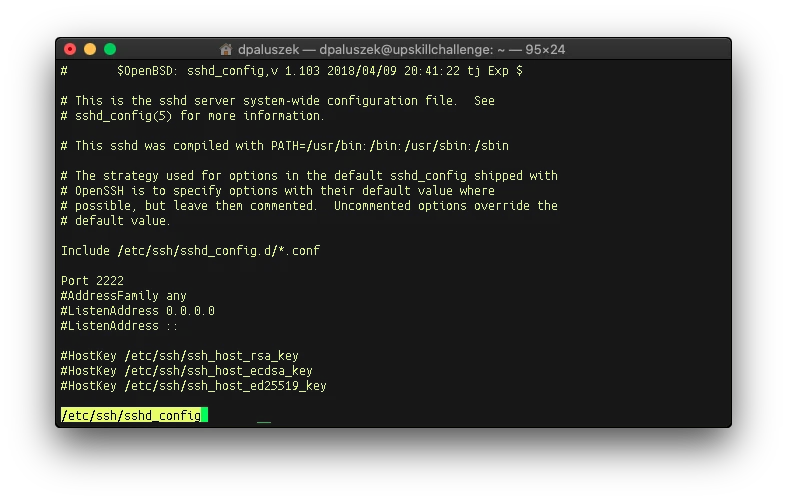Click the ssh_host_ecdsa_key HostKey line

point(187,370)
